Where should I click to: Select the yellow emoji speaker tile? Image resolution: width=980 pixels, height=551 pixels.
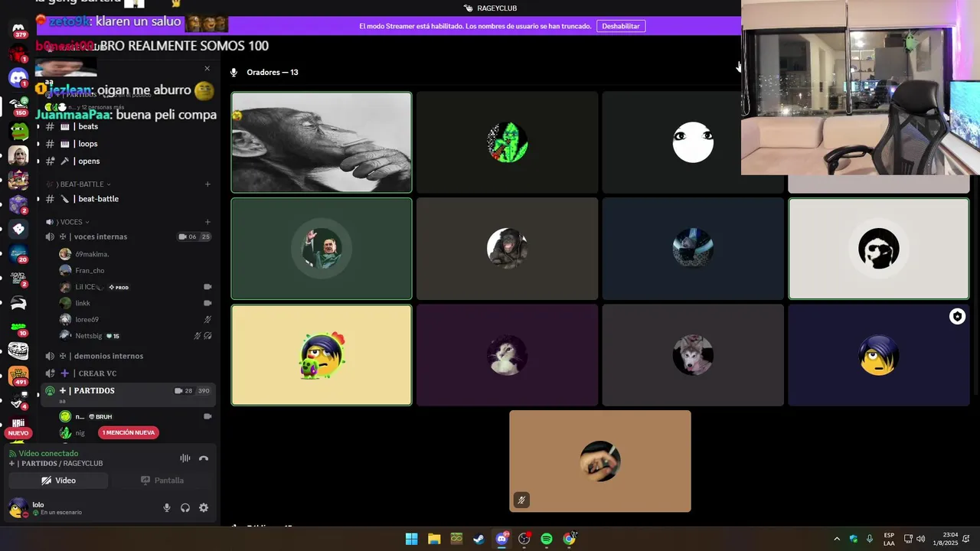pos(322,355)
